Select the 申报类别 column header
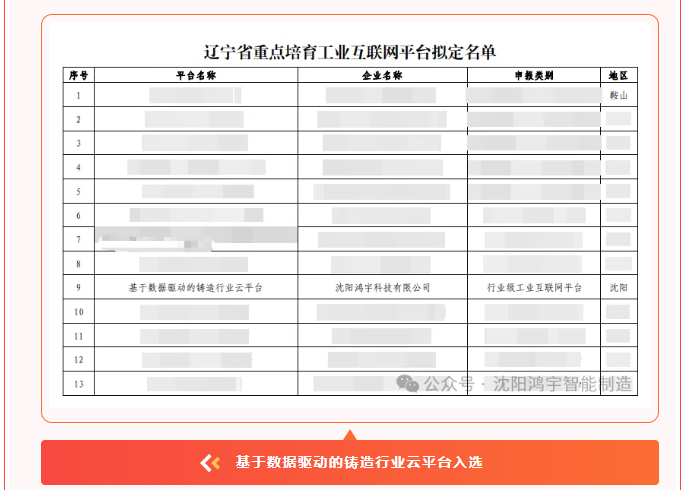 click(x=534, y=75)
